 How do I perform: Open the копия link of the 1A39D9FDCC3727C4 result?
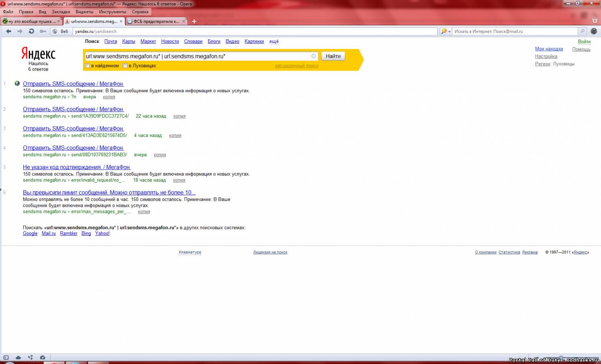click(179, 116)
